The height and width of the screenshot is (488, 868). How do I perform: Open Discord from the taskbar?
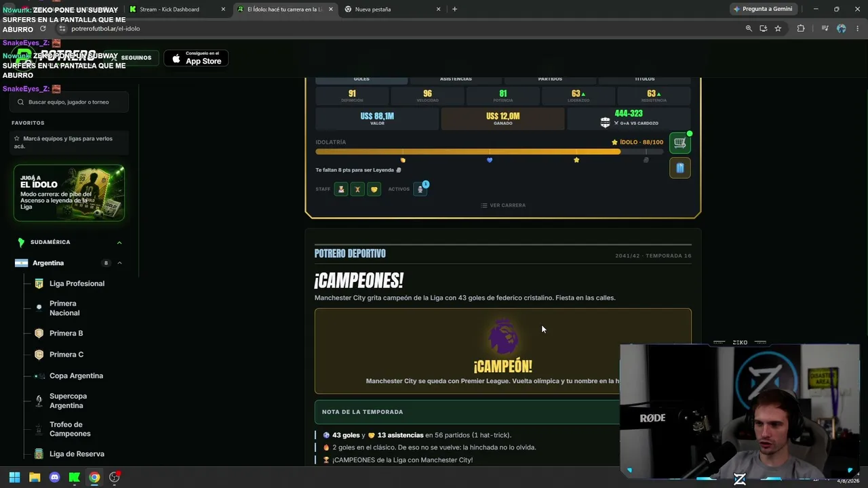pos(55,477)
